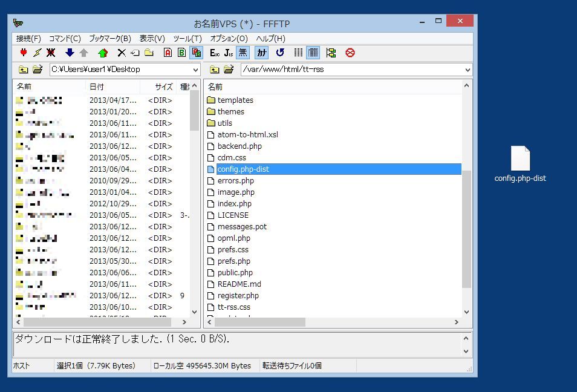Select EUC kanji code conversion
The height and width of the screenshot is (392, 577).
point(215,53)
